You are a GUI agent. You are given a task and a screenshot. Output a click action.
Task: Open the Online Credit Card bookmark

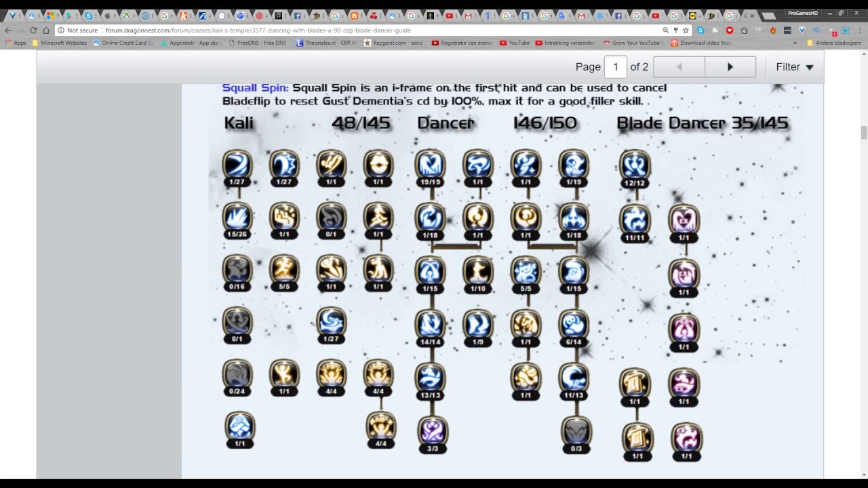[x=123, y=43]
